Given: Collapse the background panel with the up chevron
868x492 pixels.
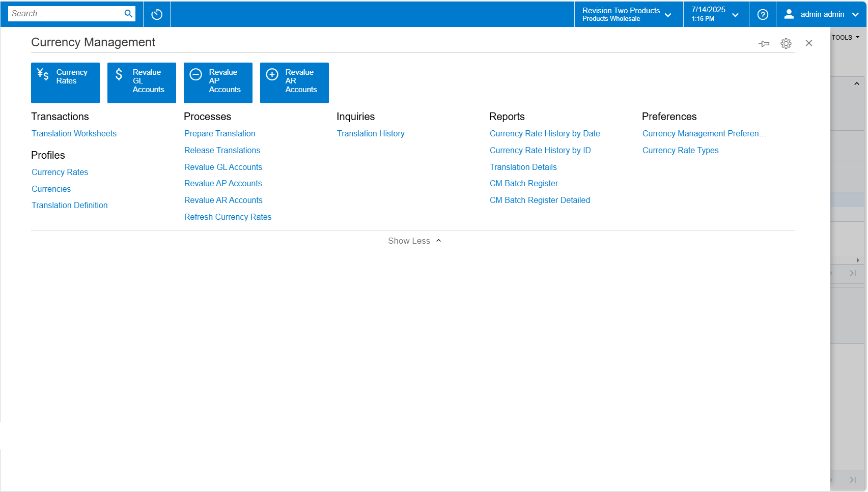Looking at the screenshot, I should [x=857, y=84].
